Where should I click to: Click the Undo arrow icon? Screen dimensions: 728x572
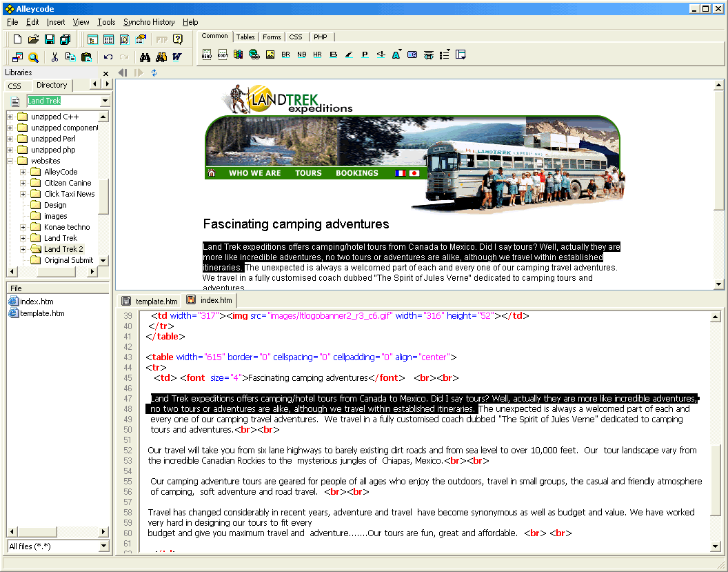(108, 57)
